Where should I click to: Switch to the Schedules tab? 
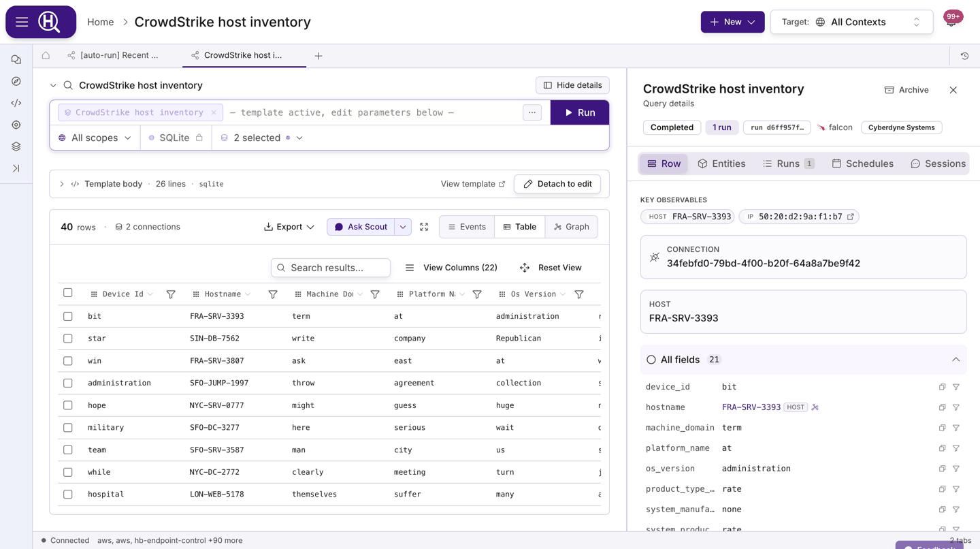tap(862, 163)
